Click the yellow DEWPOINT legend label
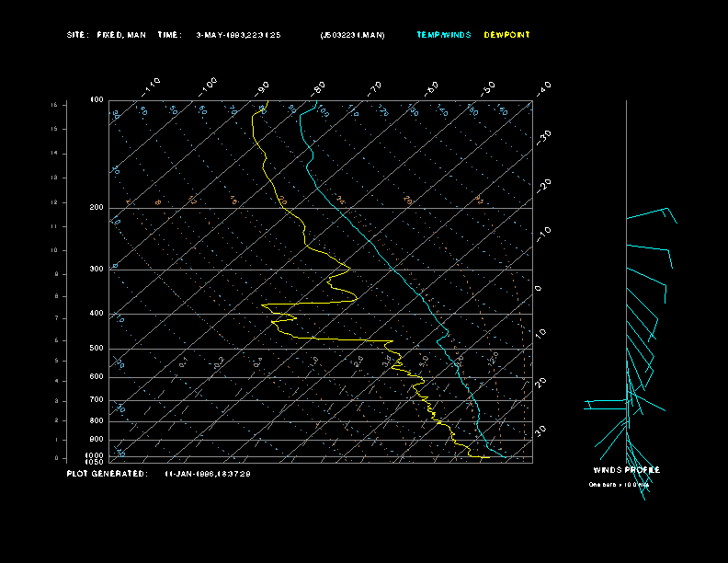 (x=506, y=35)
